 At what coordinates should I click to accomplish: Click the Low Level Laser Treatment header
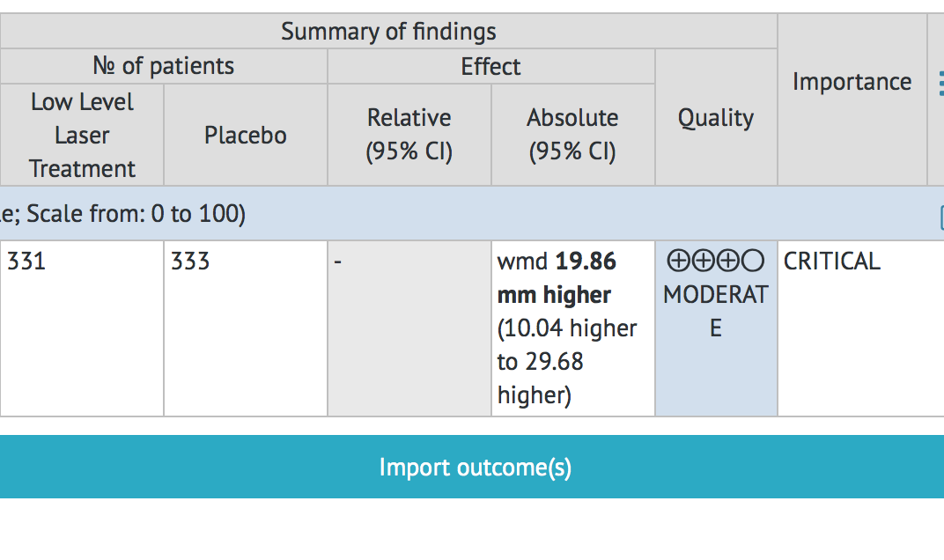(x=82, y=135)
